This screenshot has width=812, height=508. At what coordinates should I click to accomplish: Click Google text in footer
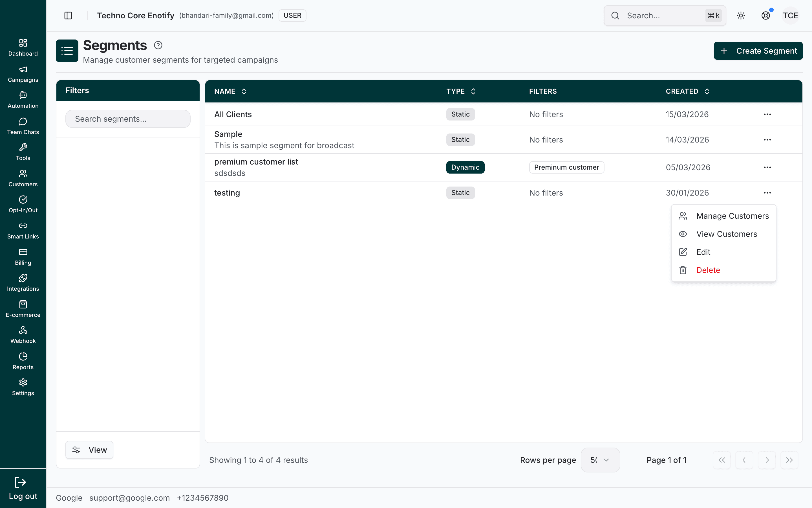click(x=69, y=498)
